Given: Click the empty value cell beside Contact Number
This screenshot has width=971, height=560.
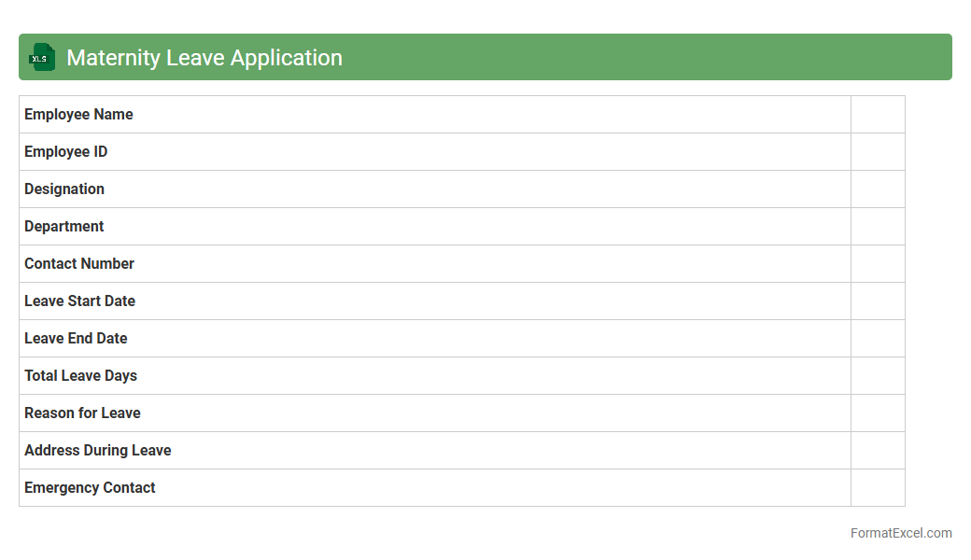Looking at the screenshot, I should pos(878,264).
